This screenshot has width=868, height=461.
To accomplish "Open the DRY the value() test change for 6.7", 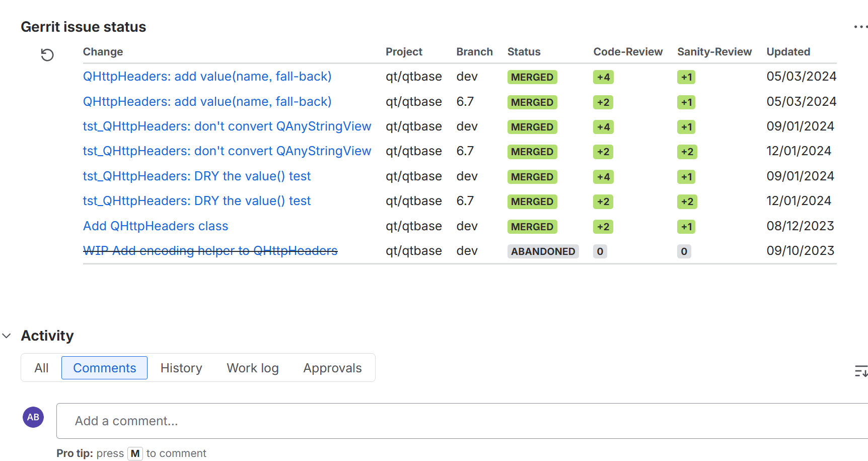I will coord(196,201).
